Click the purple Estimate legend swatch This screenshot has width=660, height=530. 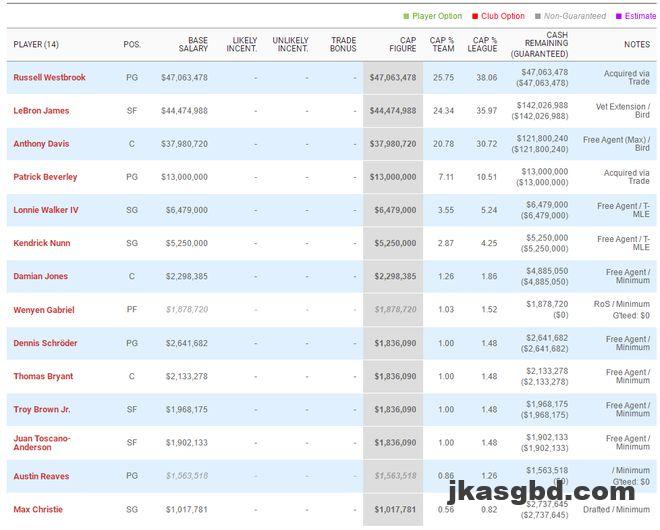pyautogui.click(x=619, y=16)
